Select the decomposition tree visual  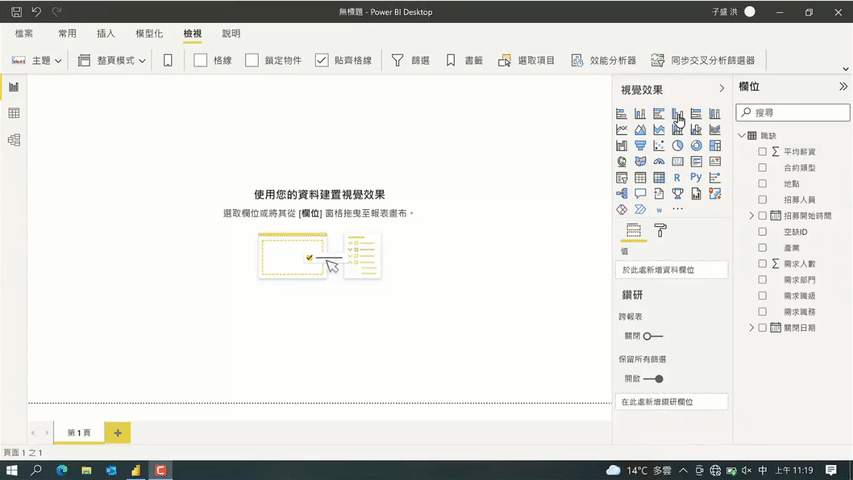coord(621,194)
